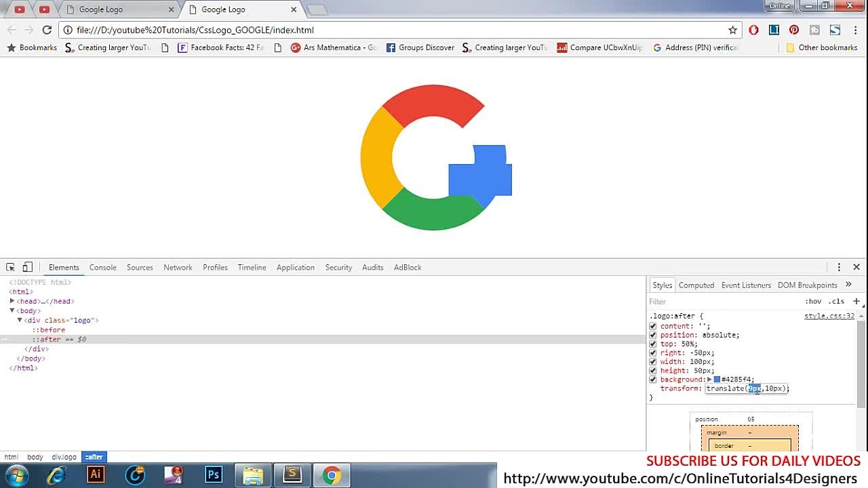Switch to first YouTube pinned tab
Screen dimensions: 868x488
pos(20,9)
